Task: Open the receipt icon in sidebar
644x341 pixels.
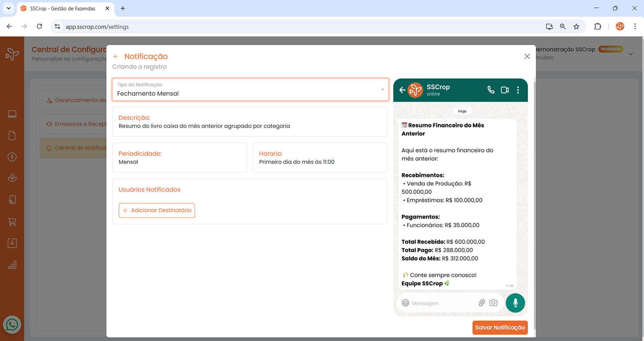Action: click(x=12, y=200)
